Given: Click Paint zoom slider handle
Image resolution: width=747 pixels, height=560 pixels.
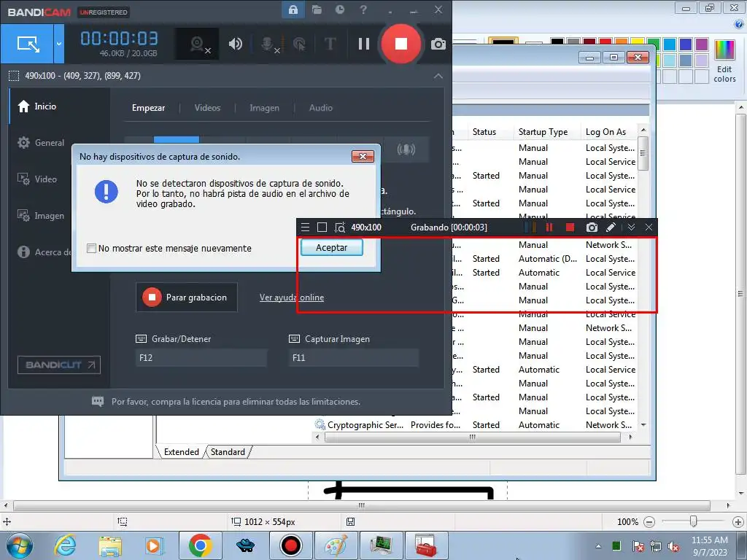Looking at the screenshot, I should click(694, 522).
